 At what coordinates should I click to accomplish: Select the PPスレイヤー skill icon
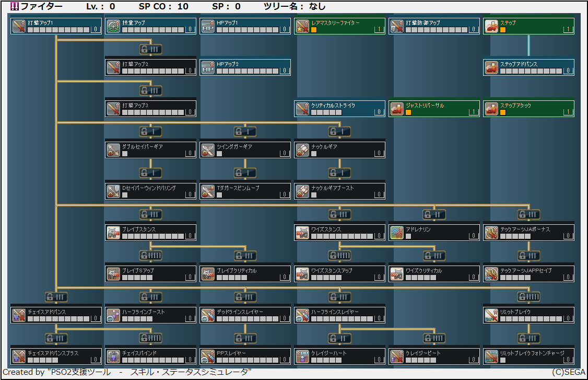click(208, 356)
